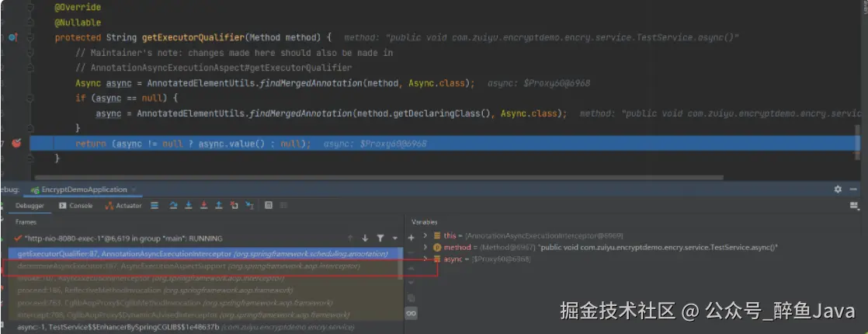The width and height of the screenshot is (868, 334).
Task: Click the Trace Current Stream Chain icon
Action: coord(283,206)
